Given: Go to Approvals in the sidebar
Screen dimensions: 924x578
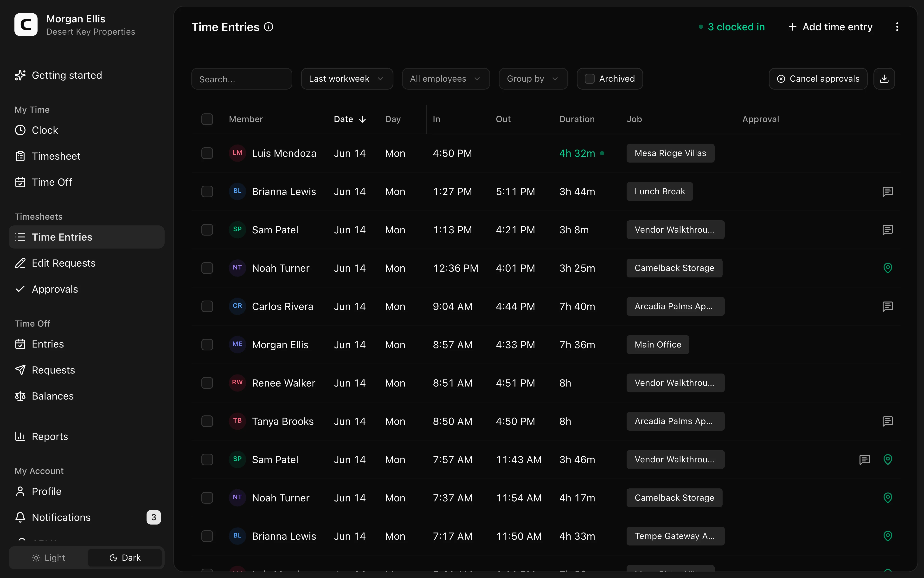Looking at the screenshot, I should pyautogui.click(x=86, y=289).
